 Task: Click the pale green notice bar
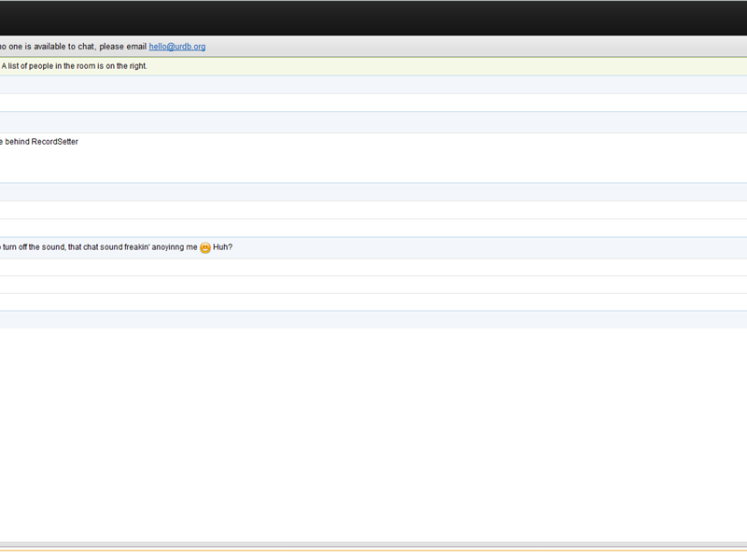point(373,66)
